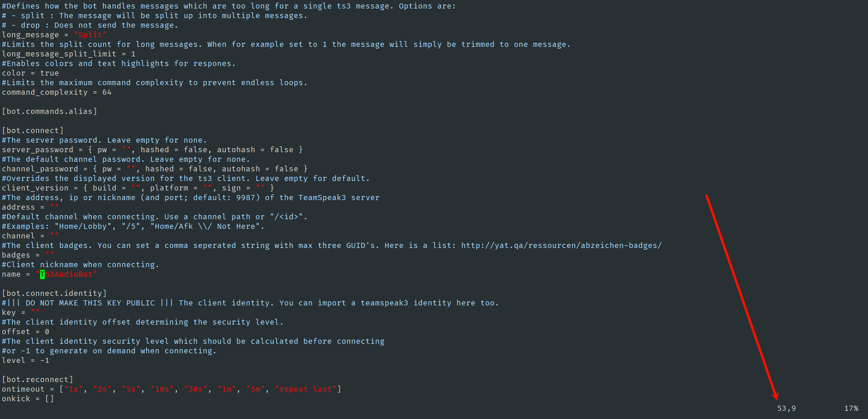
Task: Click the autohash false in server_password line
Action: click(x=282, y=150)
